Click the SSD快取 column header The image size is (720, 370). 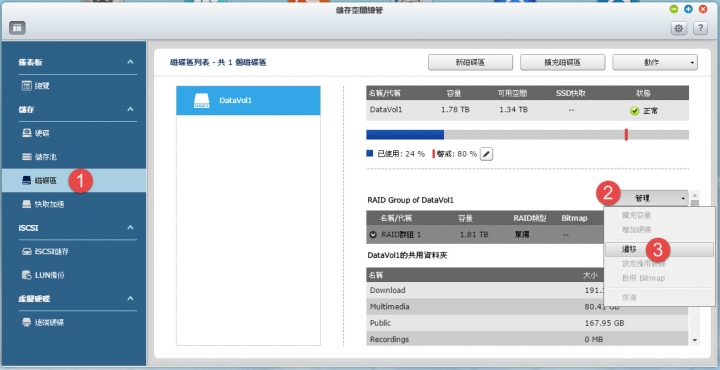coord(570,93)
